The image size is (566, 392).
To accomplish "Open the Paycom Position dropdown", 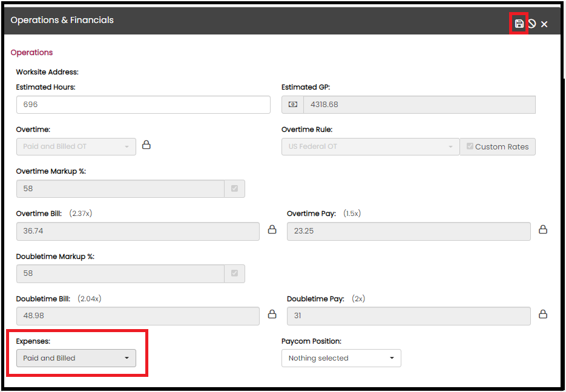I will [x=341, y=358].
